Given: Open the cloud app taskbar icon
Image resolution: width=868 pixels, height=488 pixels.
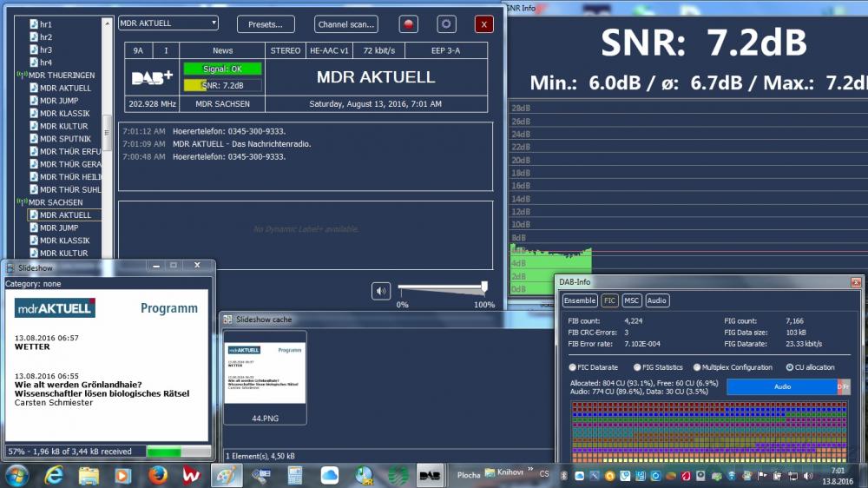Looking at the screenshot, I should coord(329,475).
